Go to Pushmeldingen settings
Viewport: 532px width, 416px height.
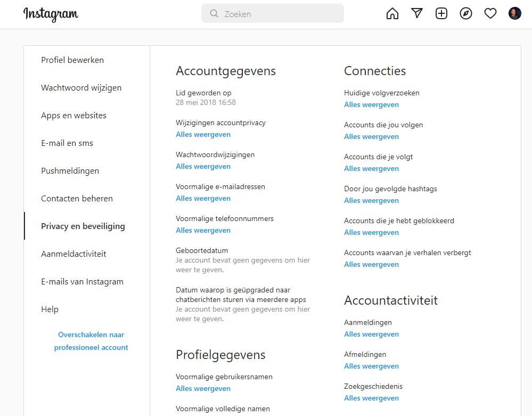pos(70,171)
